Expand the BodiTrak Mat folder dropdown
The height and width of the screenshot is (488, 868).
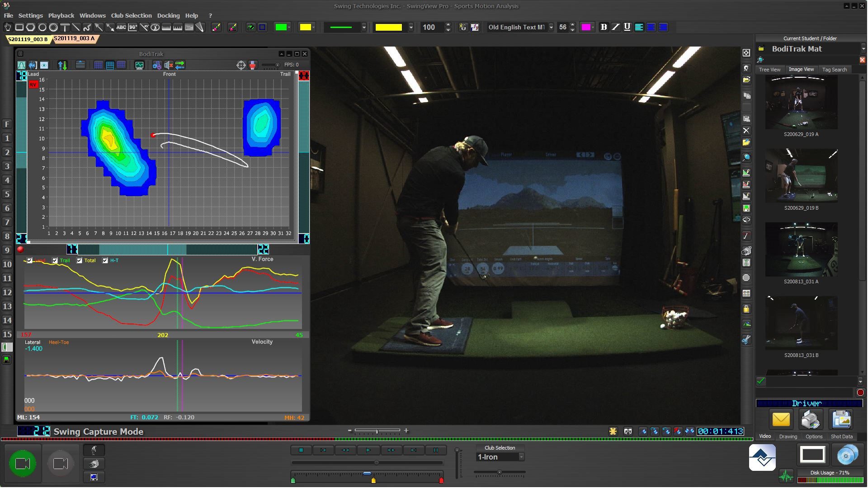coord(863,49)
